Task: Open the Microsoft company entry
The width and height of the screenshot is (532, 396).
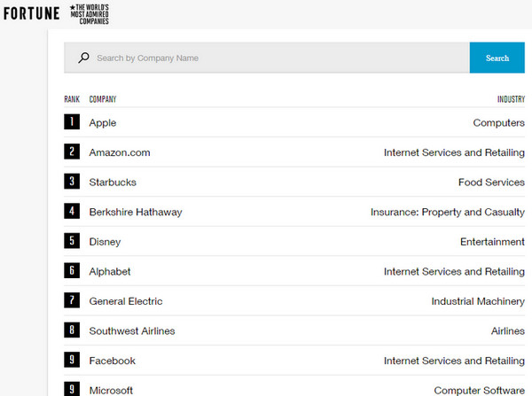Action: pyautogui.click(x=112, y=390)
